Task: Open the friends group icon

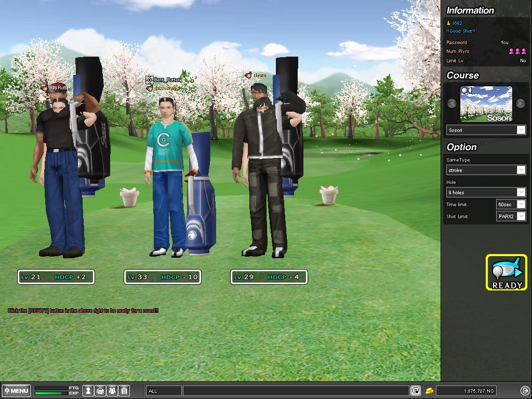Action: [112, 391]
